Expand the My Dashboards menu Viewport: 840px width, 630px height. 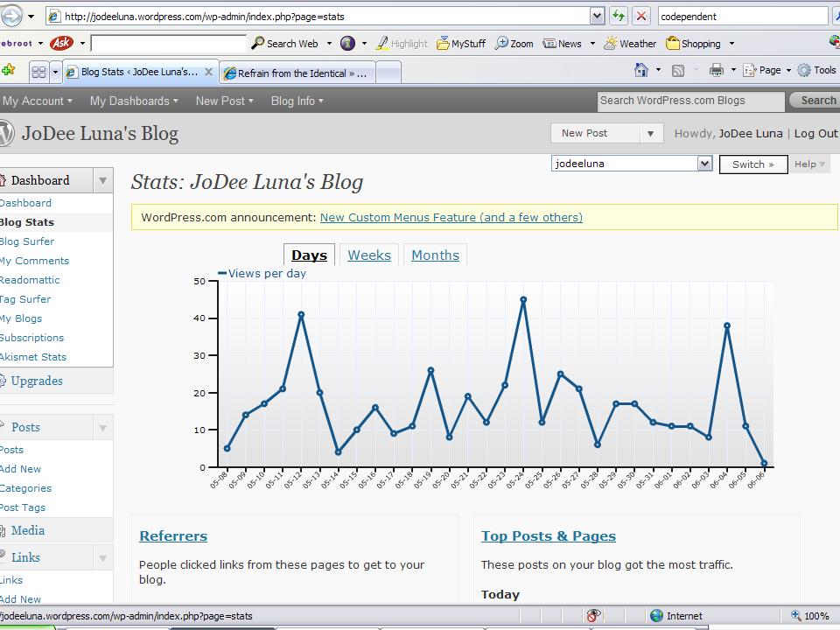133,101
